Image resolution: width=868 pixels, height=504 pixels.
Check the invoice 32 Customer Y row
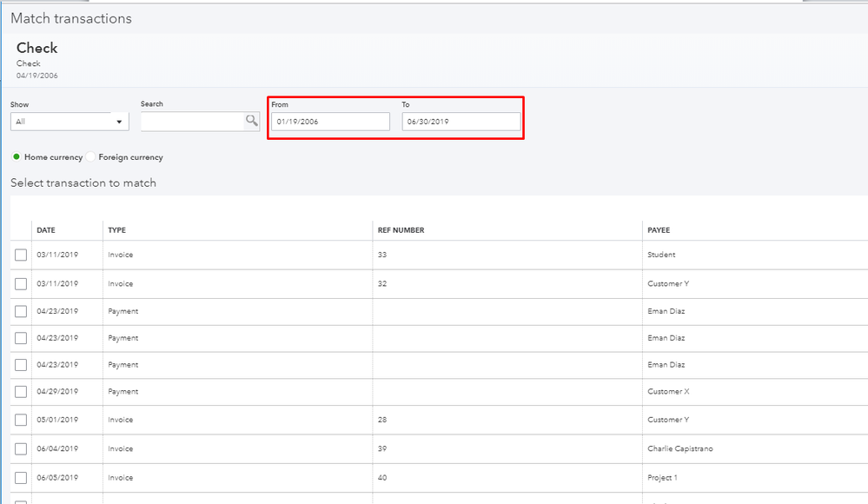[x=21, y=284]
